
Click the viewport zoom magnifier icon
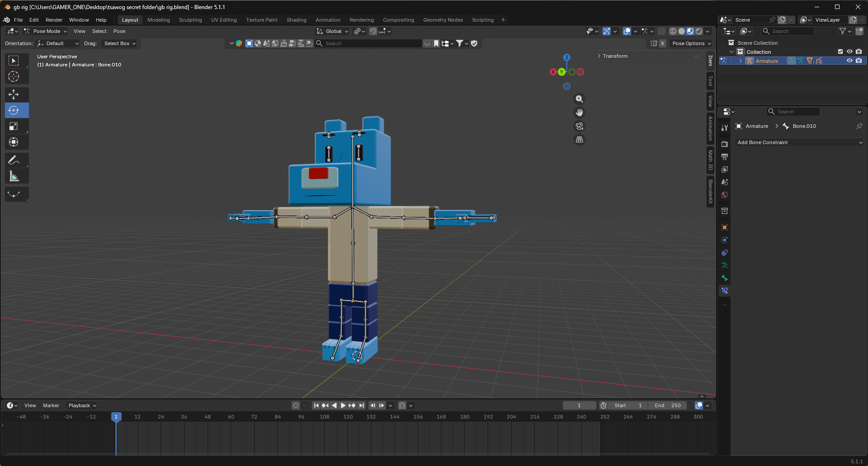pyautogui.click(x=579, y=99)
